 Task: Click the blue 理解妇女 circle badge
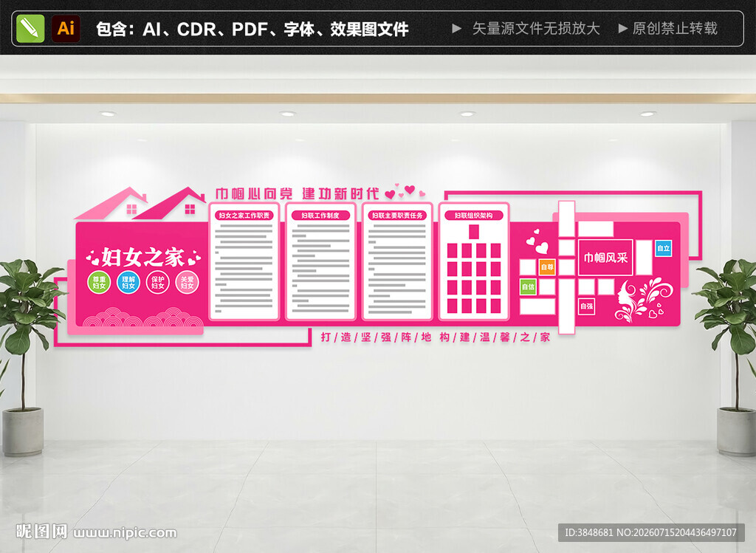pos(128,283)
